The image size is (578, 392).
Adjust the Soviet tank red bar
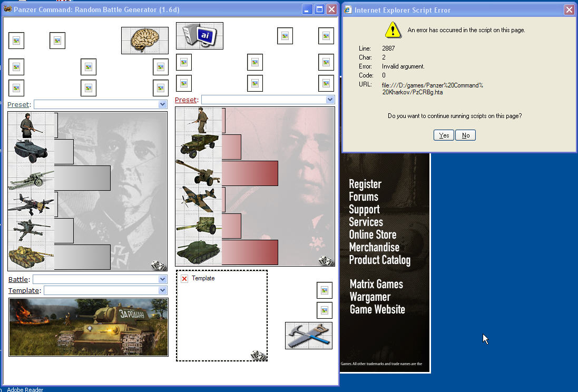pyautogui.click(x=250, y=252)
